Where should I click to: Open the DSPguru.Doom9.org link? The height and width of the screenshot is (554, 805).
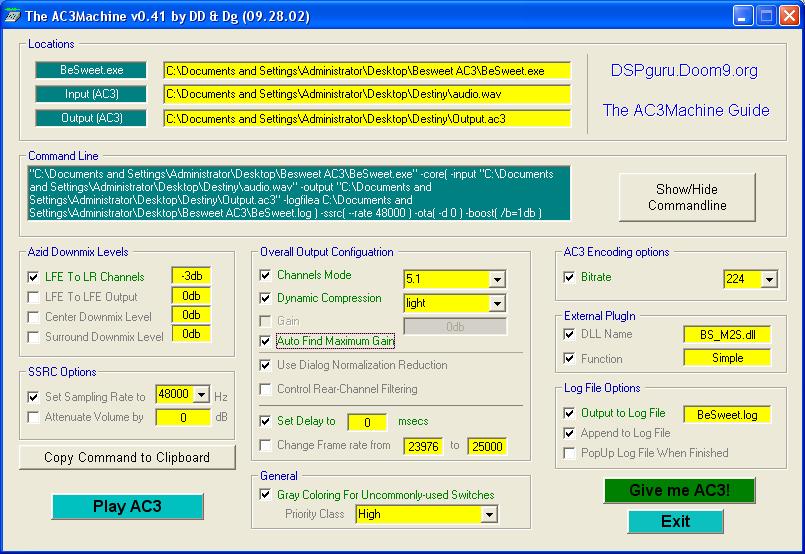(684, 70)
